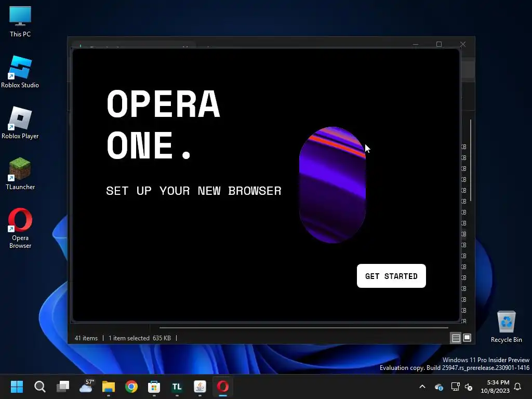532x399 pixels.
Task: Click the '1 item selected 635 KB' status
Action: coord(139,338)
